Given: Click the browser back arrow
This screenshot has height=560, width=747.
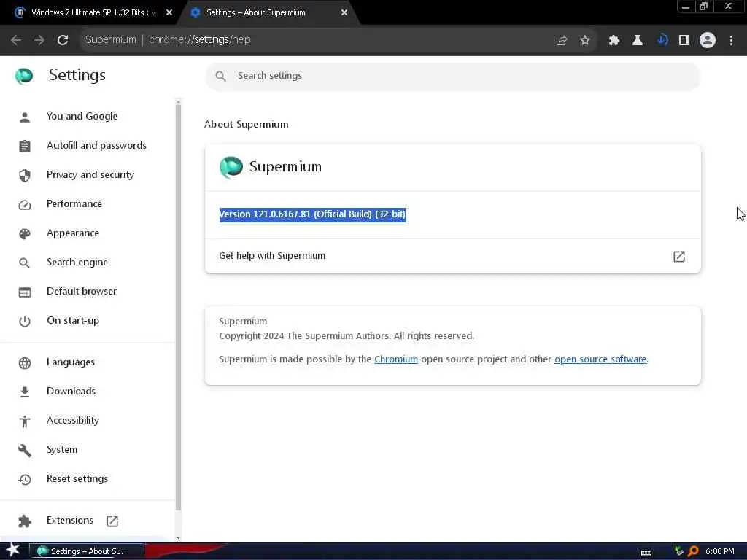Looking at the screenshot, I should click(x=16, y=40).
